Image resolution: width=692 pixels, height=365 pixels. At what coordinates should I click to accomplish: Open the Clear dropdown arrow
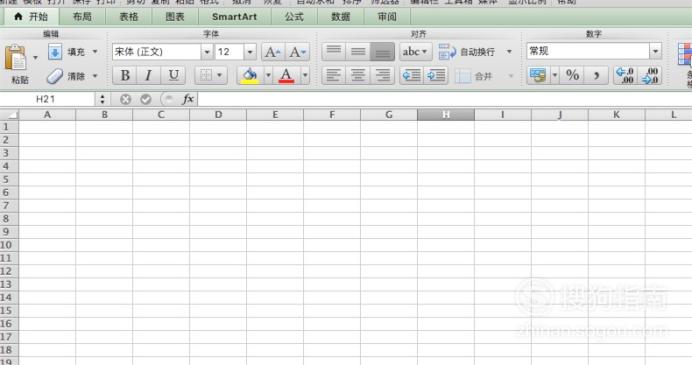click(95, 76)
